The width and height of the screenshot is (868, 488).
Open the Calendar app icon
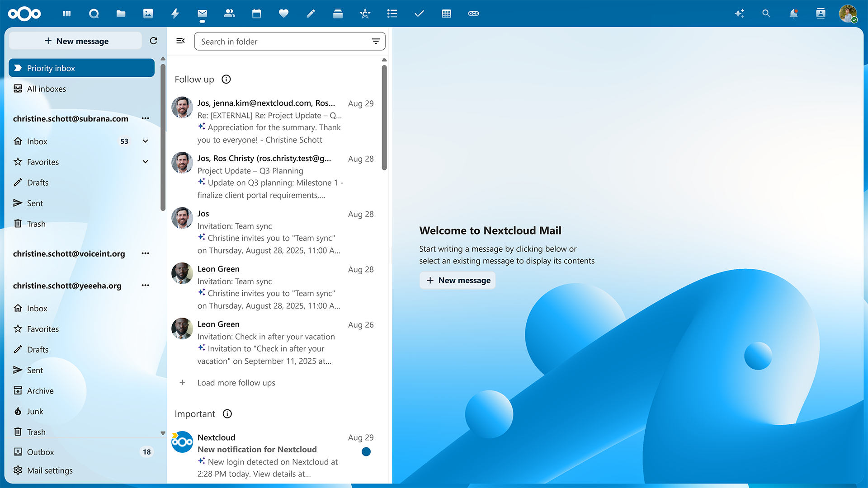(256, 14)
